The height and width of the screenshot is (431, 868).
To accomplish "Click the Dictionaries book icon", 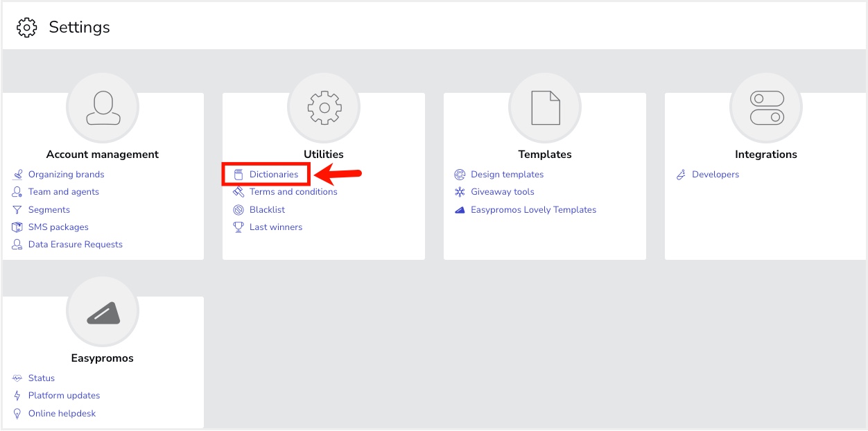I will [x=238, y=175].
